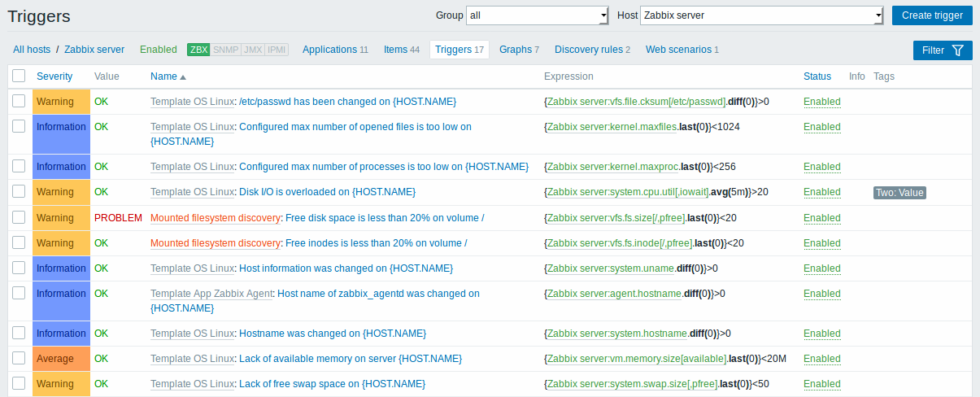The width and height of the screenshot is (980, 397).
Task: Click the 'Two: Value' tag badge
Action: point(900,193)
